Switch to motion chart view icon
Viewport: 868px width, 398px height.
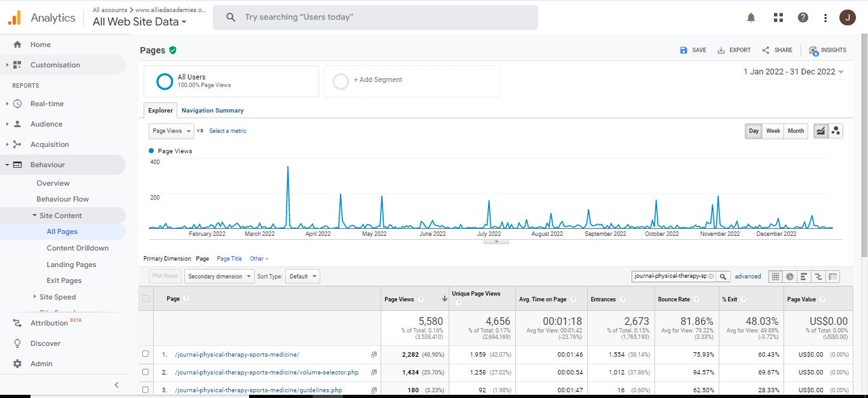pos(836,131)
